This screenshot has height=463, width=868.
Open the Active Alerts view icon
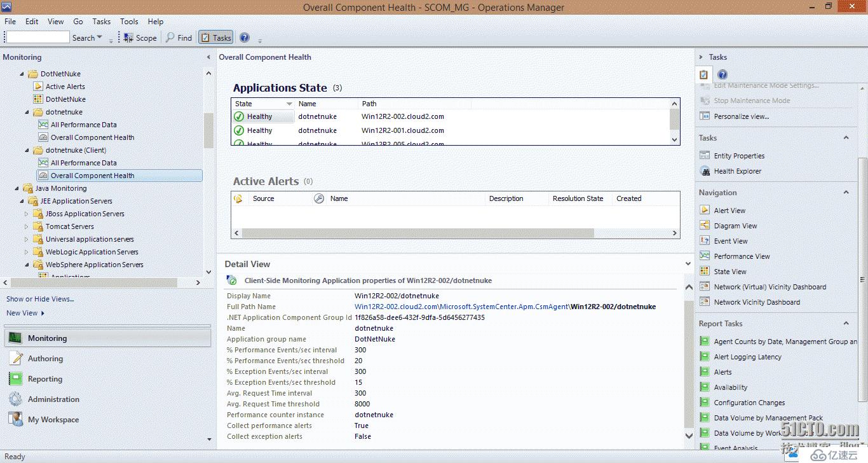[38, 86]
